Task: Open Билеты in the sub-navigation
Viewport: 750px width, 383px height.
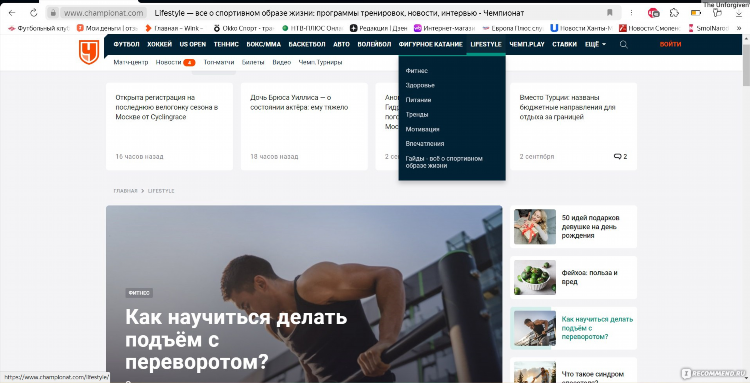Action: pyautogui.click(x=253, y=62)
